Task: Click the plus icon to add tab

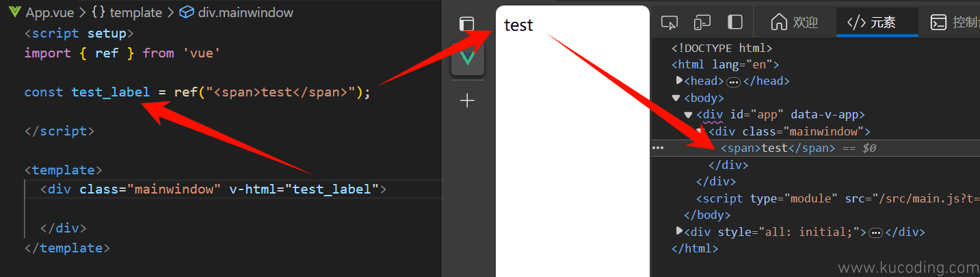Action: click(468, 101)
